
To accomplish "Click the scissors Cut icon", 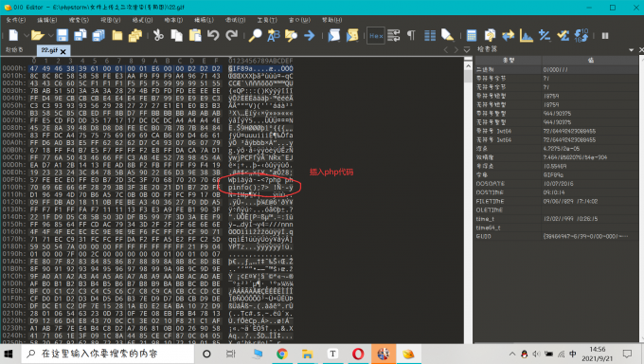I will [158, 35].
